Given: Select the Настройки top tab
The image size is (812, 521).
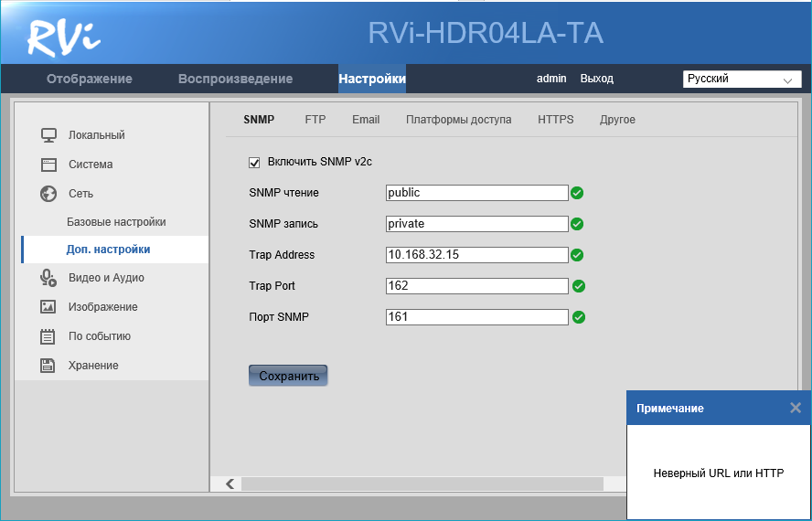Looking at the screenshot, I should pos(372,79).
